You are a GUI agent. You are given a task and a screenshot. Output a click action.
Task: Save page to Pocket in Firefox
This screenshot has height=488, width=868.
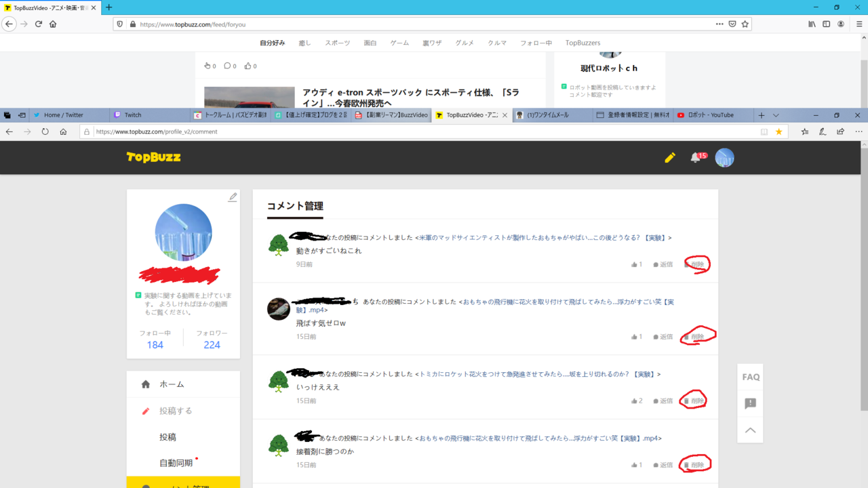point(732,24)
